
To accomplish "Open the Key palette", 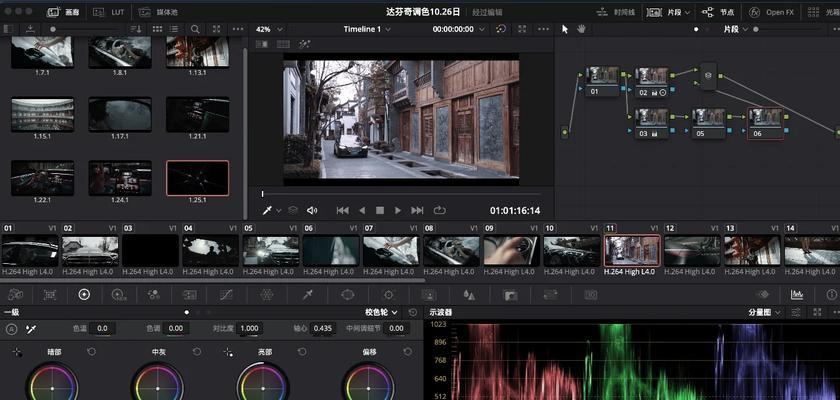I will click(x=510, y=295).
